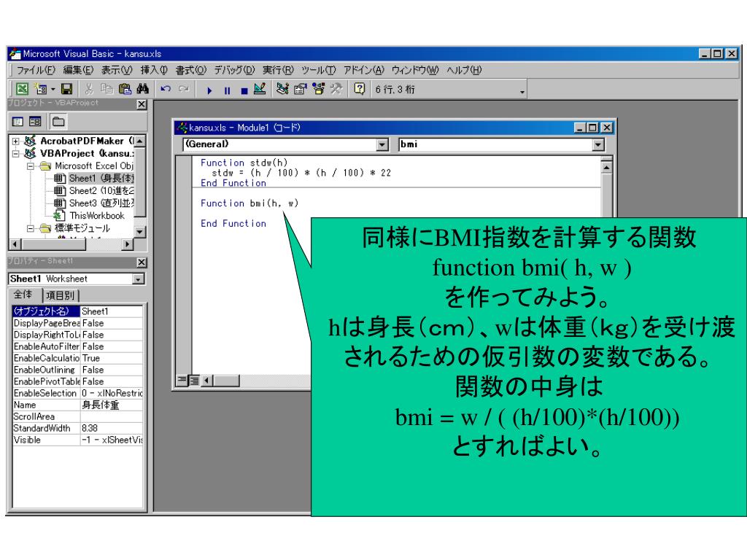Toggle Folders icon in project panel
Image resolution: width=747 pixels, height=560 pixels.
[x=58, y=122]
